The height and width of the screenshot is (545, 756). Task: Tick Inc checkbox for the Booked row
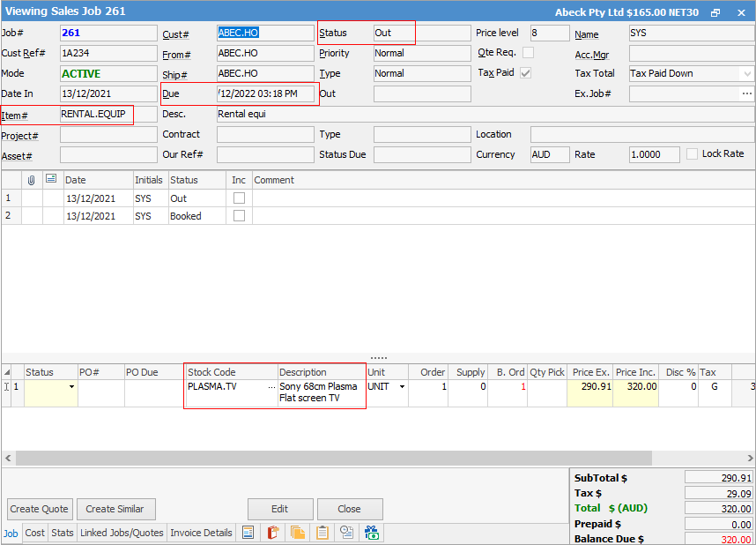pos(239,216)
